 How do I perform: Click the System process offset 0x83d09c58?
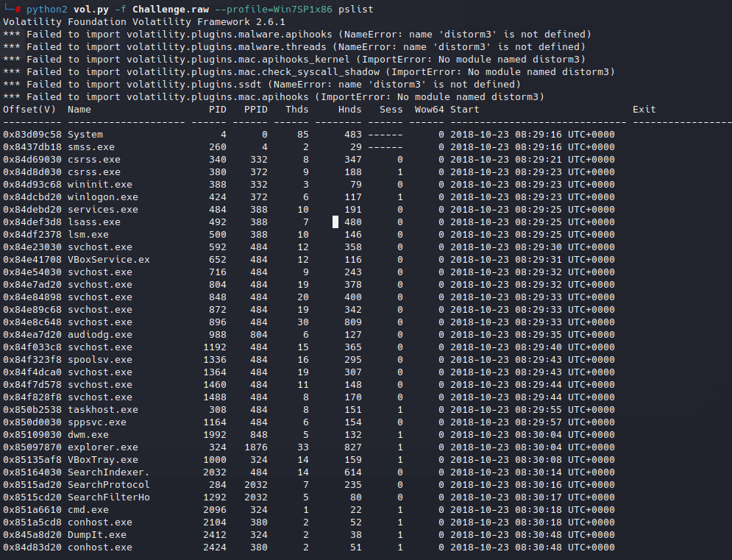[32, 135]
